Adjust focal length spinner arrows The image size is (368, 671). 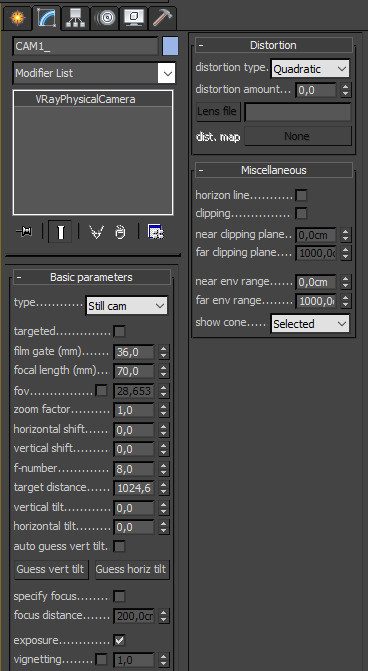click(163, 371)
